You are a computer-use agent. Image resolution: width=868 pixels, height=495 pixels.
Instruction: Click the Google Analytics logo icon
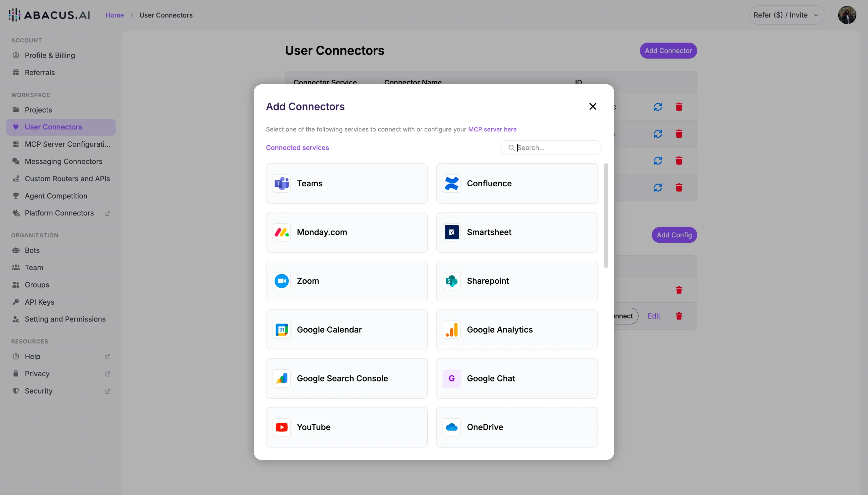pyautogui.click(x=451, y=330)
